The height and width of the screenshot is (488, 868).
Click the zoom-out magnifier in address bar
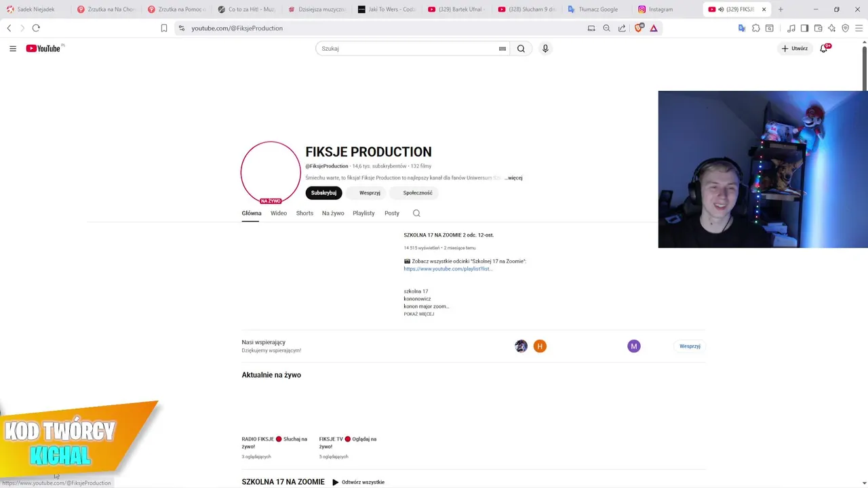[x=606, y=28]
